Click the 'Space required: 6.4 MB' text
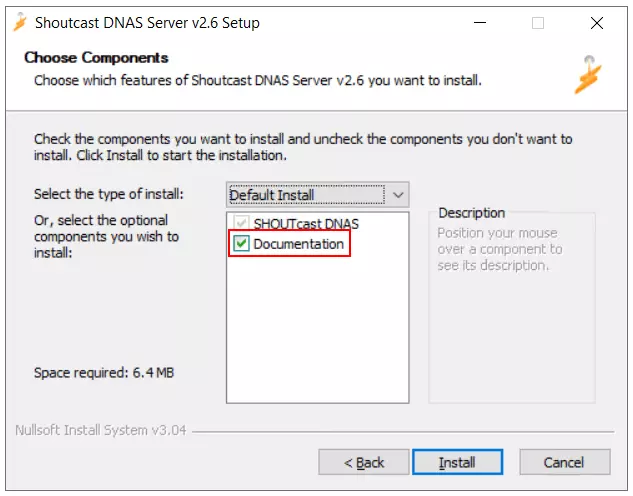 point(104,373)
